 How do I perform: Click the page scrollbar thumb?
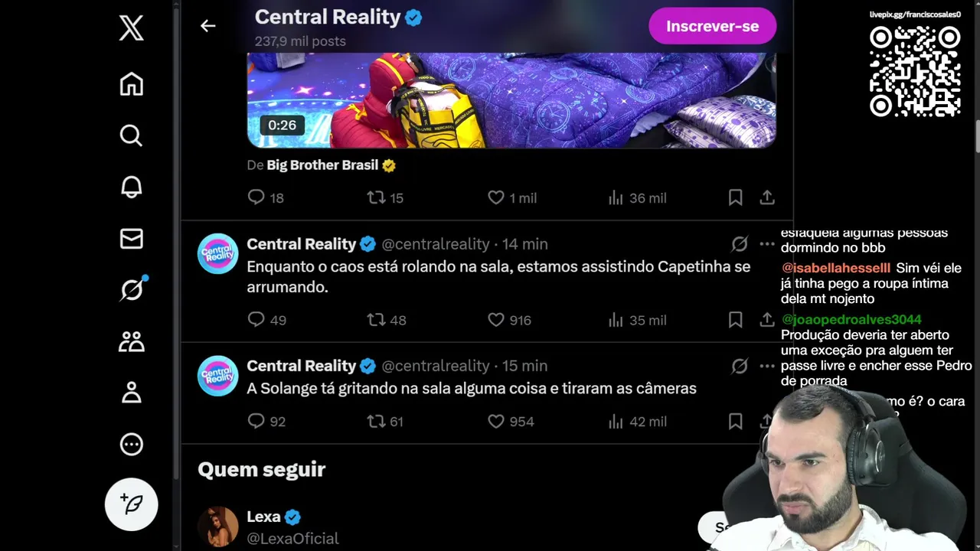click(978, 136)
